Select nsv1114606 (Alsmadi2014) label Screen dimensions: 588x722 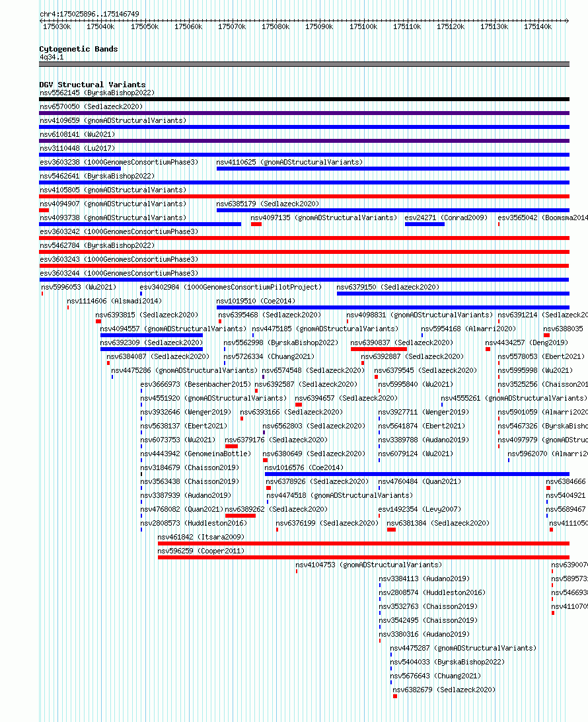114,301
